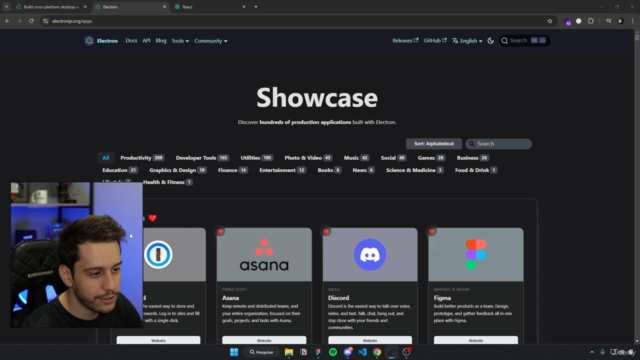Image resolution: width=640 pixels, height=360 pixels.
Task: Open the Windows Start menu
Action: [x=234, y=352]
